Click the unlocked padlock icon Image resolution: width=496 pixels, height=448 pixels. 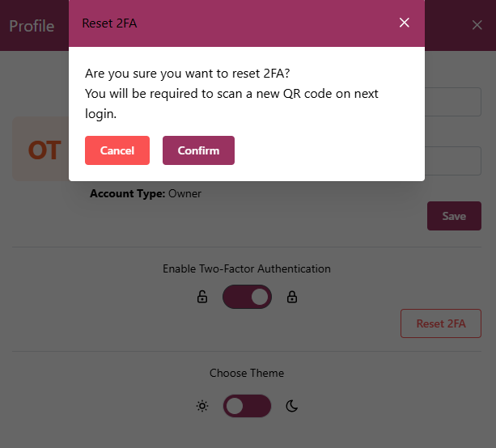[202, 298]
